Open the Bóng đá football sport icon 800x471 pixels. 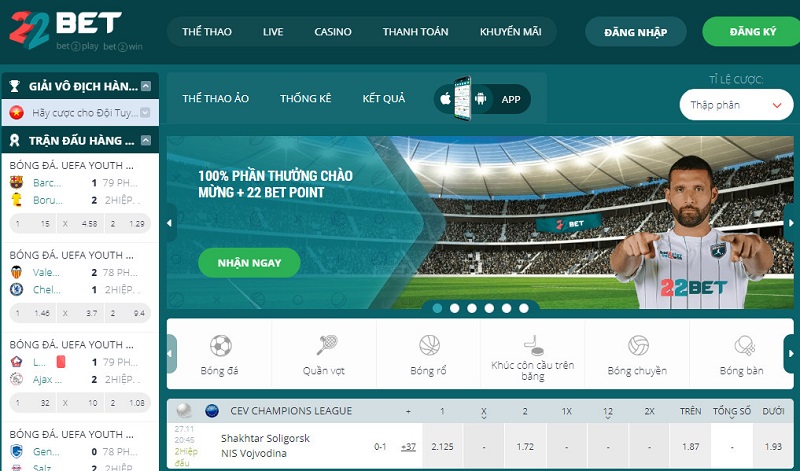(x=220, y=346)
